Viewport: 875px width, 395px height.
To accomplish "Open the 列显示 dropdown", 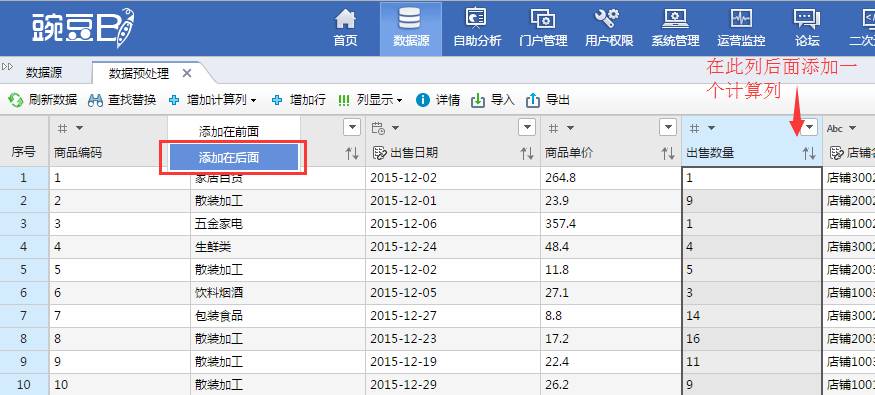I will [371, 100].
